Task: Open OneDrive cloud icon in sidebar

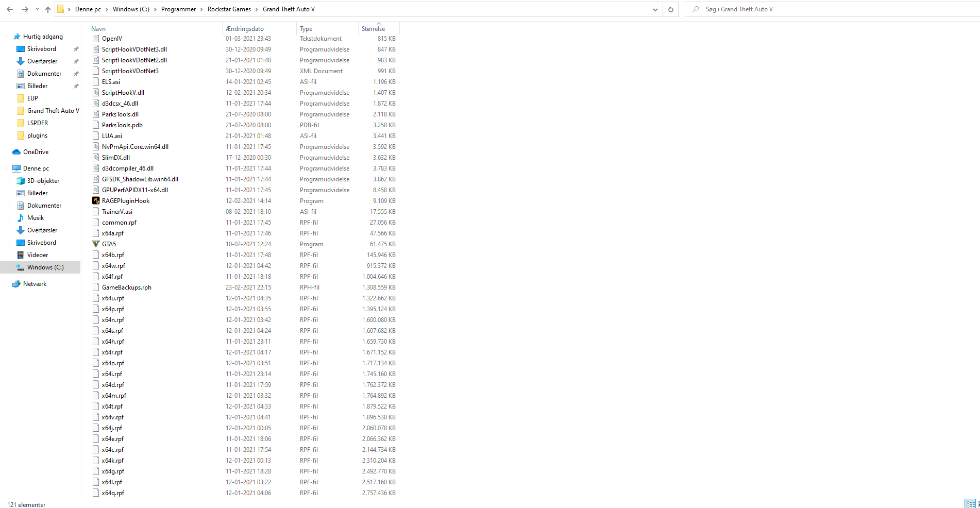Action: pyautogui.click(x=16, y=152)
